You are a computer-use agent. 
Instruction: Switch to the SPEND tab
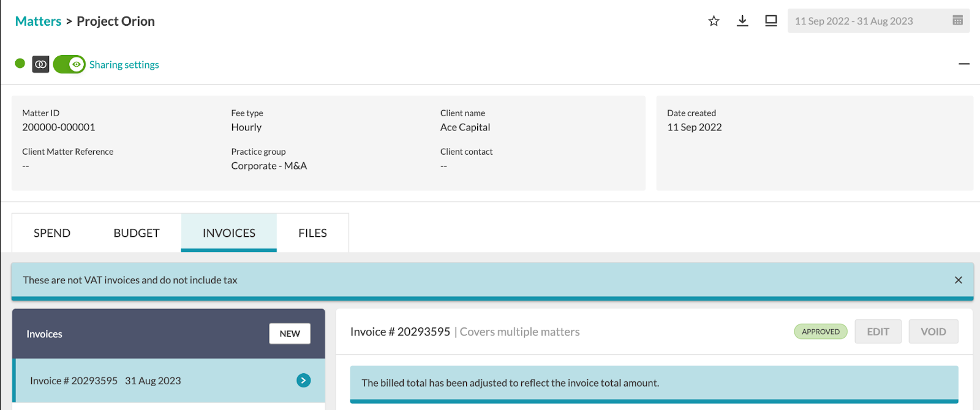pos(52,233)
